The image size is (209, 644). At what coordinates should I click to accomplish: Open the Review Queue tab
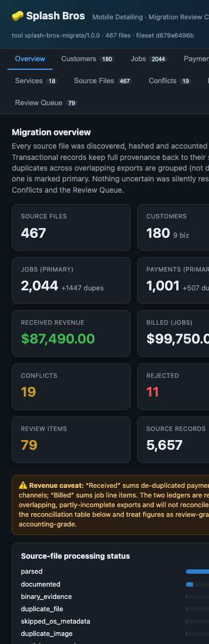pyautogui.click(x=46, y=103)
